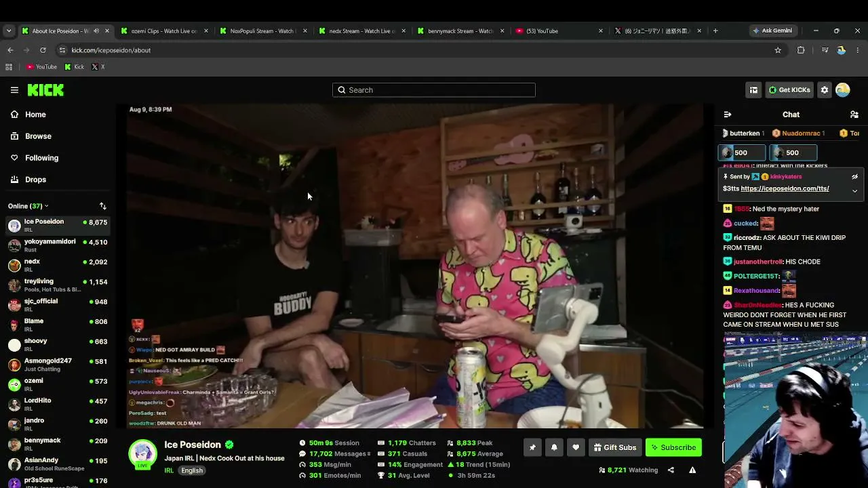
Task: Switch to the nedx Stream tab
Action: pyautogui.click(x=361, y=30)
